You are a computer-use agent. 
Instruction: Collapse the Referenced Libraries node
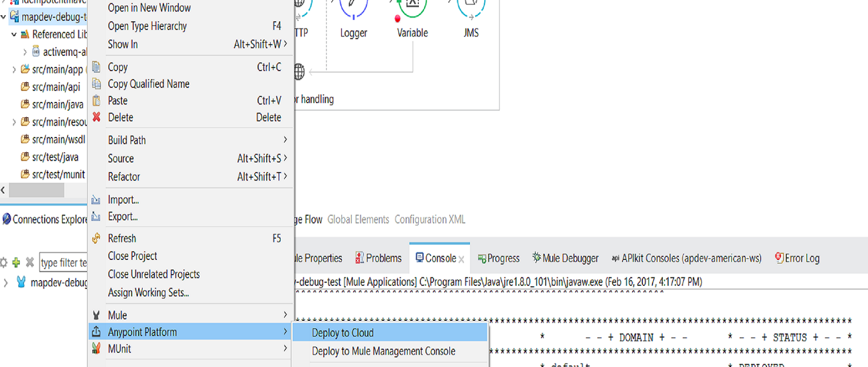click(14, 35)
